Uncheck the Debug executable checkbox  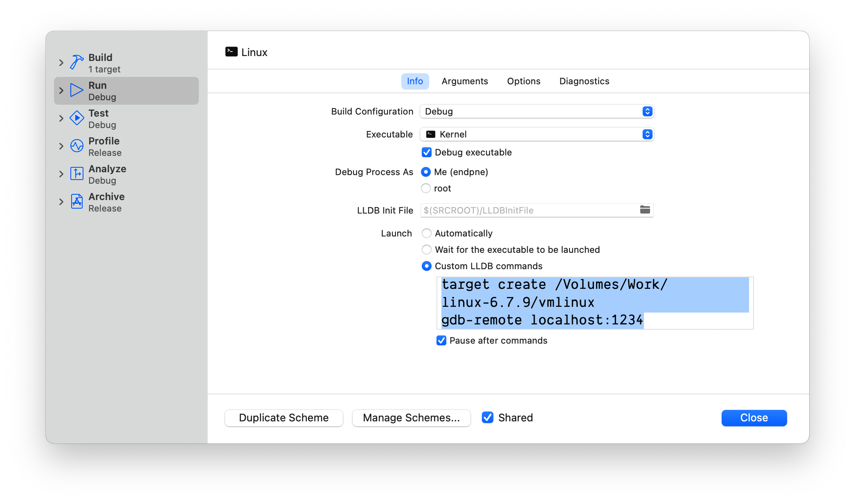point(427,153)
